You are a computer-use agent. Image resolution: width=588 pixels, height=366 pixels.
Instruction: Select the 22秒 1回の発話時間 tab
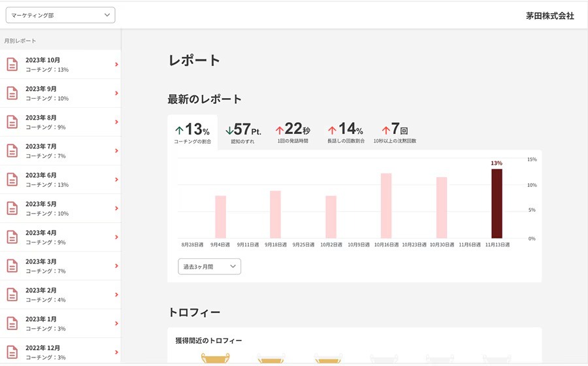293,133
